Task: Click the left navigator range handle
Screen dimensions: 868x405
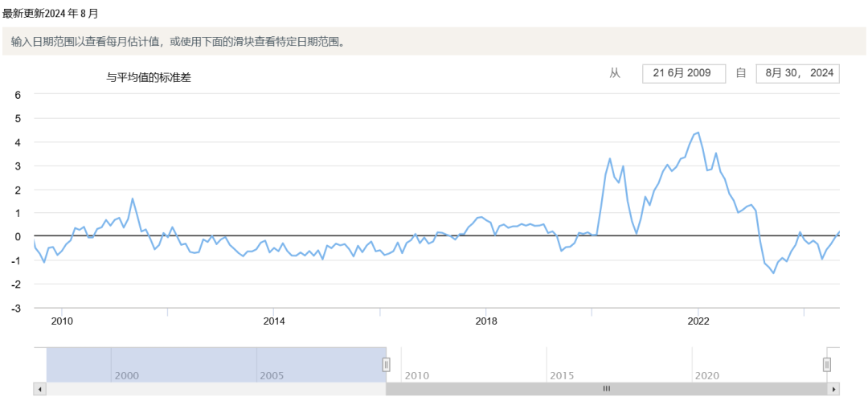Action: click(x=387, y=365)
